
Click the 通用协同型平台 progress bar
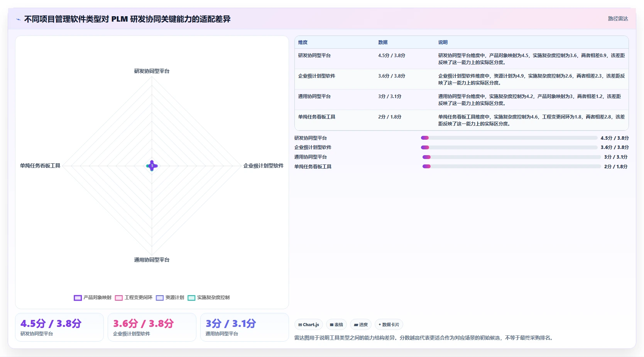[512, 157]
